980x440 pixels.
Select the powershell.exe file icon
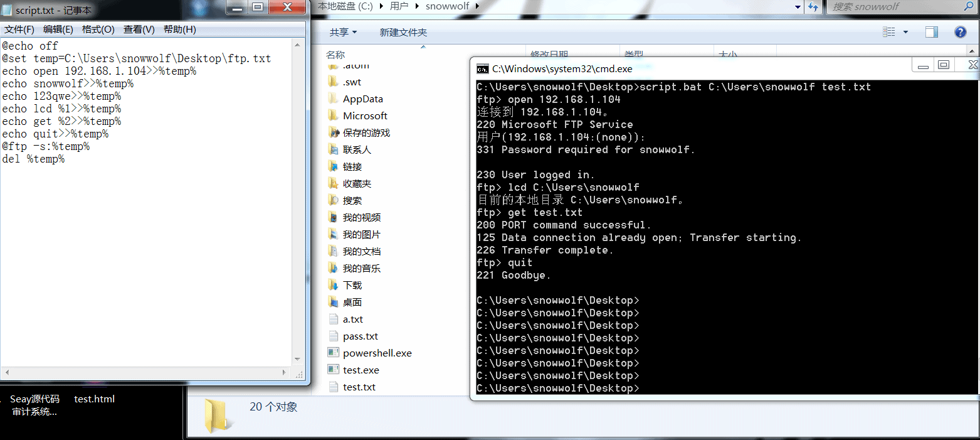click(333, 353)
